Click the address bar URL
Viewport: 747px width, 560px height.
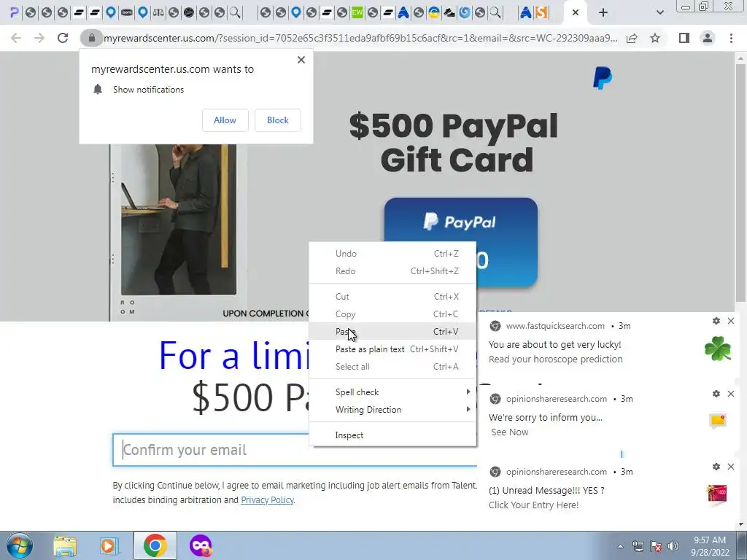pos(360,38)
